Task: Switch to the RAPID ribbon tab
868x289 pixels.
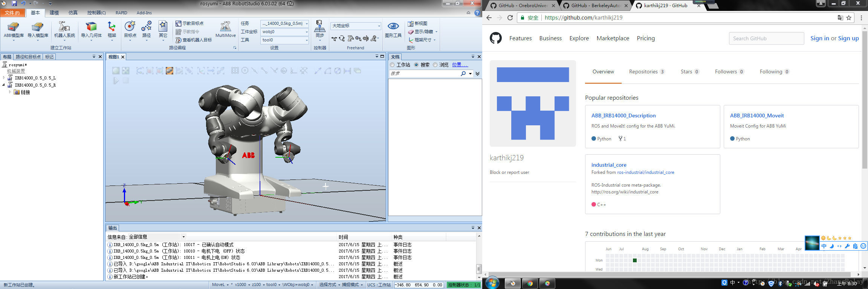Action: pyautogui.click(x=121, y=13)
